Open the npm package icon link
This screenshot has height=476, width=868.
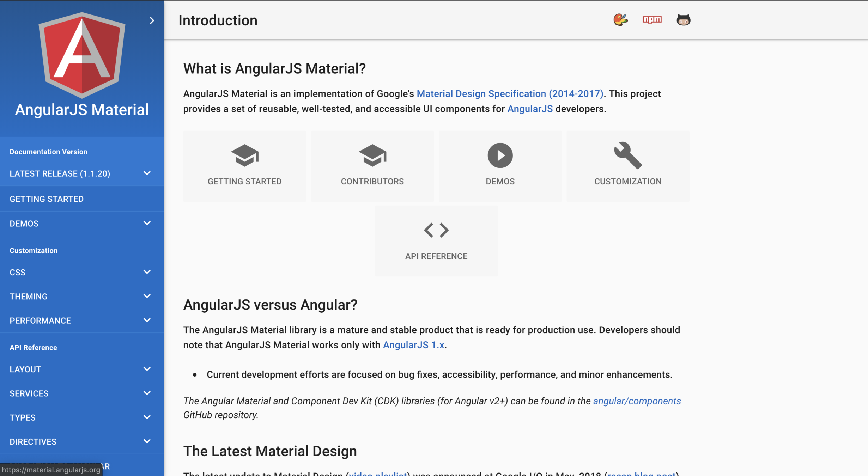click(652, 20)
